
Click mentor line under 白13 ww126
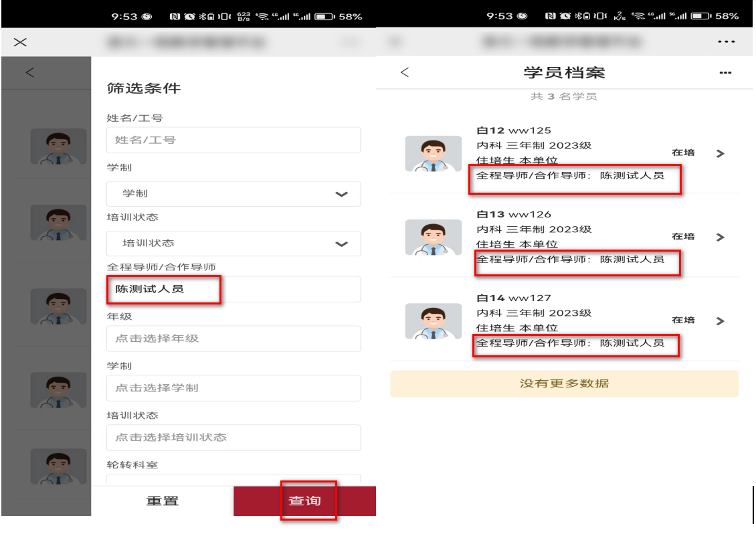click(x=571, y=260)
